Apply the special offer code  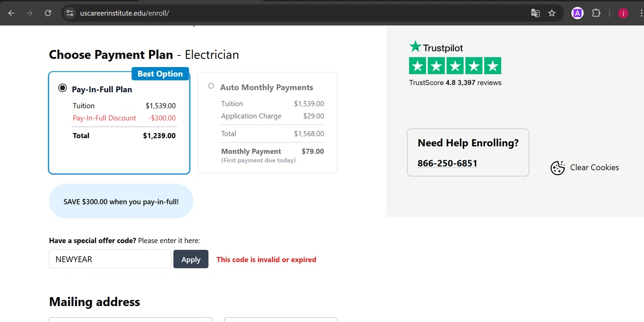click(191, 259)
